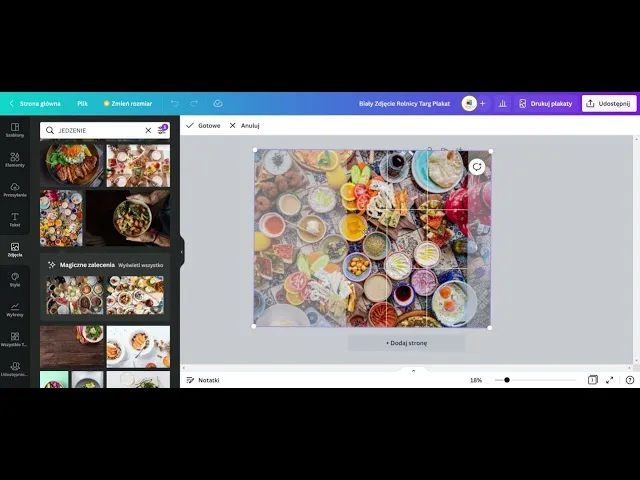
Task: Select the white table top-down meal photo
Action: 138,164
